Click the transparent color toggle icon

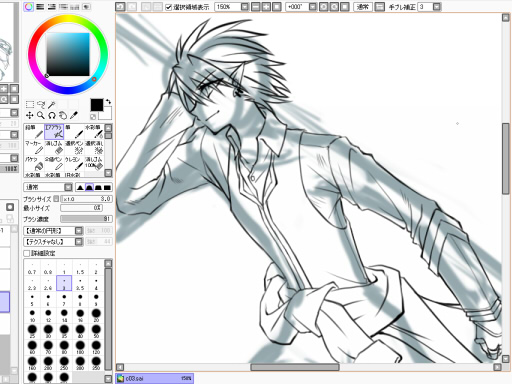(x=93, y=116)
